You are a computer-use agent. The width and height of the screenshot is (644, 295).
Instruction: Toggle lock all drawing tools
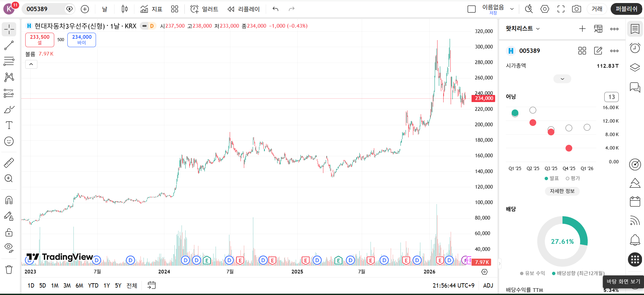pos(9,232)
